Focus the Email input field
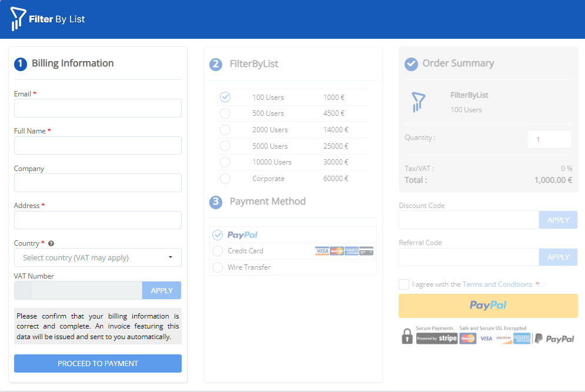This screenshot has height=392, width=585. [98, 108]
